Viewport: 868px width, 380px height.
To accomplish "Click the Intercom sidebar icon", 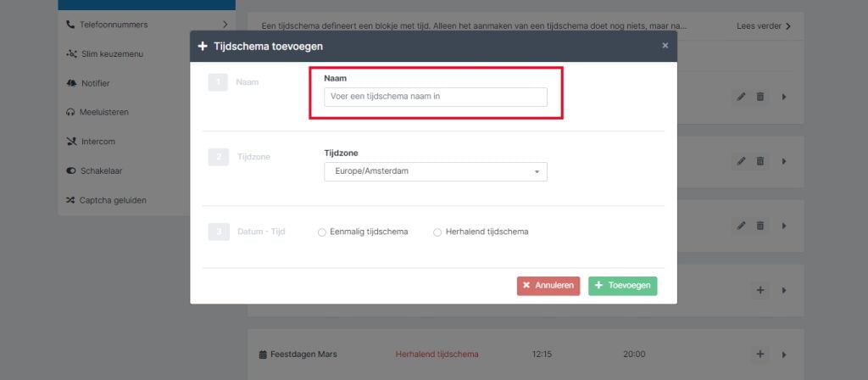I will [x=71, y=142].
